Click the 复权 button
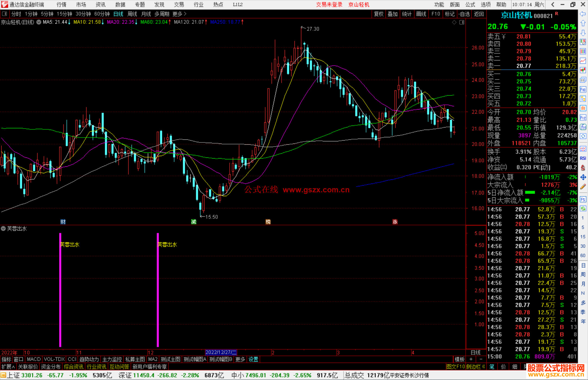 pos(378,14)
